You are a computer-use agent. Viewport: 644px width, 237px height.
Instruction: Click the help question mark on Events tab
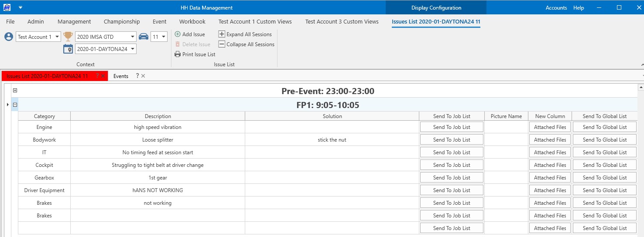click(x=137, y=76)
